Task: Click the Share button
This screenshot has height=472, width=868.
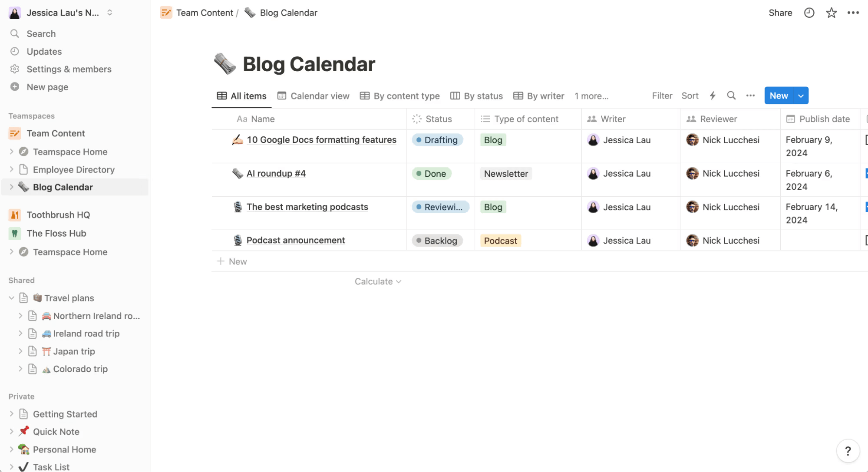Action: [780, 13]
